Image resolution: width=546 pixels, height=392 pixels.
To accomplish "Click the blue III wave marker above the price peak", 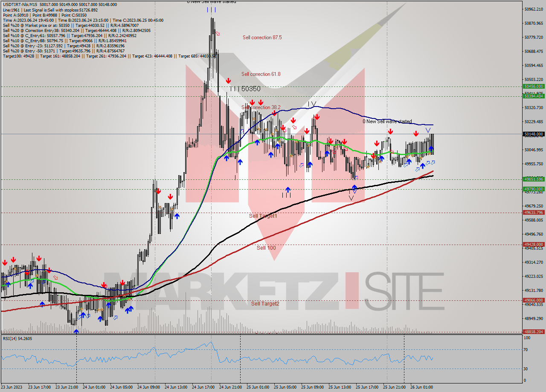I will [x=211, y=9].
